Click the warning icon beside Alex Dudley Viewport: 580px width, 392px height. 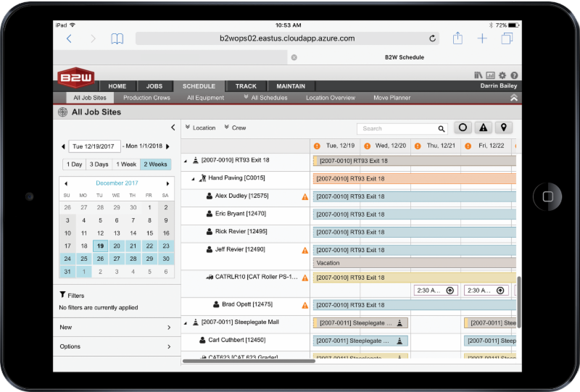pos(305,196)
